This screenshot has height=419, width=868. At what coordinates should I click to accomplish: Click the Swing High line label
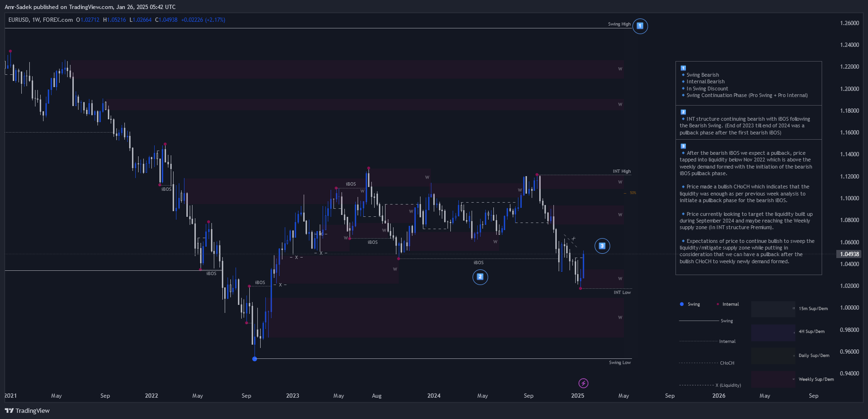[x=619, y=24]
